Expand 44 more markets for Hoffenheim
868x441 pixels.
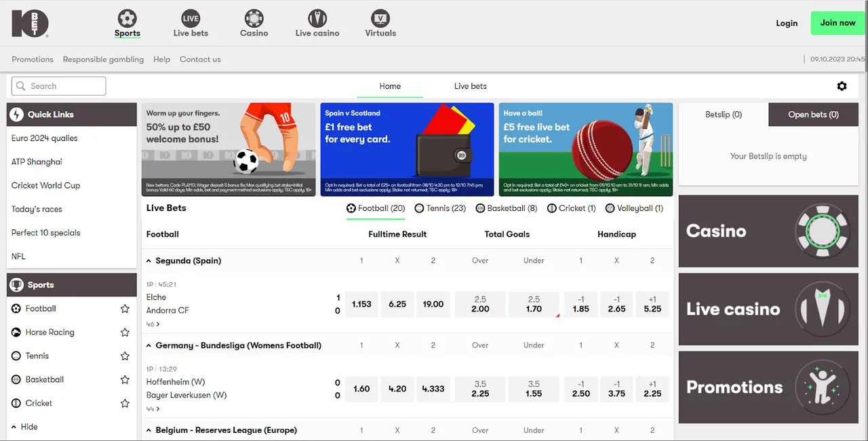coord(153,409)
